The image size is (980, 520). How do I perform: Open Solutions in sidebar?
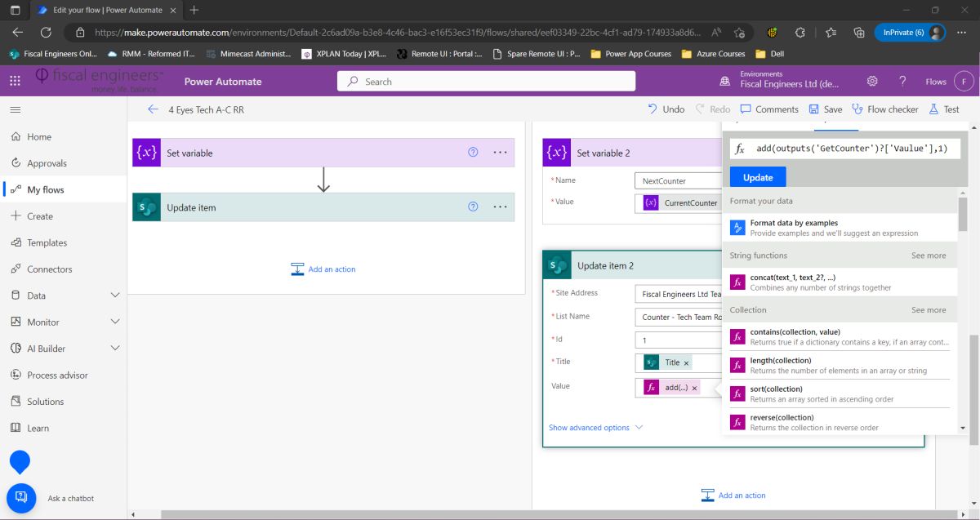click(x=45, y=402)
